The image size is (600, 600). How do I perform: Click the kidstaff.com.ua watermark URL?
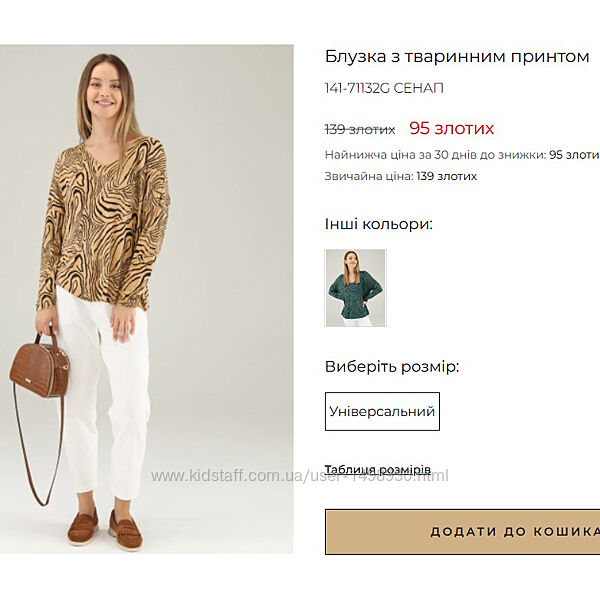click(x=300, y=476)
